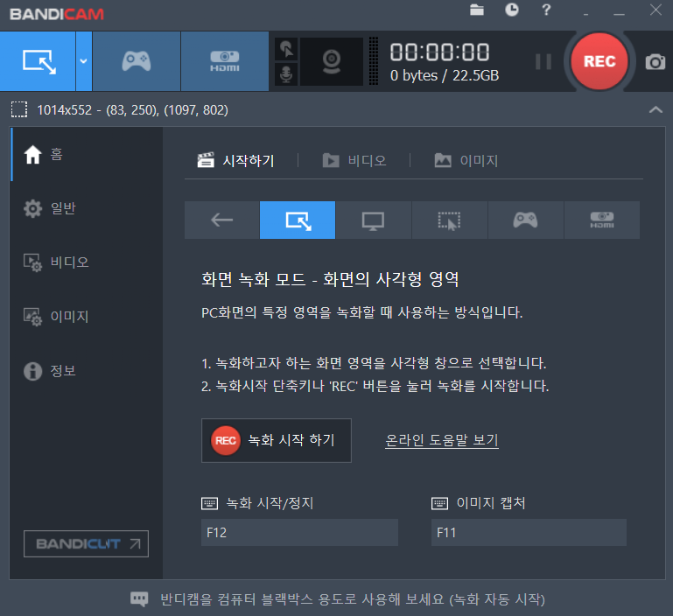
Task: Switch to the 이미지 tab in the home panel
Action: (x=466, y=160)
